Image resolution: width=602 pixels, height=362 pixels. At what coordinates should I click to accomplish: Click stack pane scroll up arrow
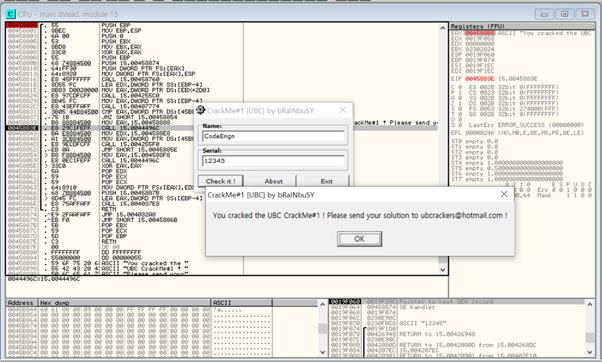[x=590, y=304]
